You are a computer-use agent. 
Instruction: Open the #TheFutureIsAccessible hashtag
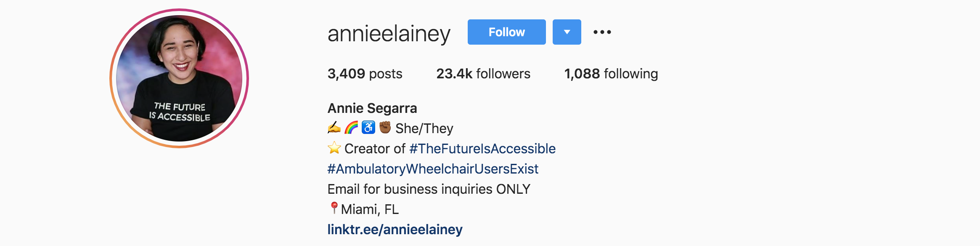[x=482, y=149]
